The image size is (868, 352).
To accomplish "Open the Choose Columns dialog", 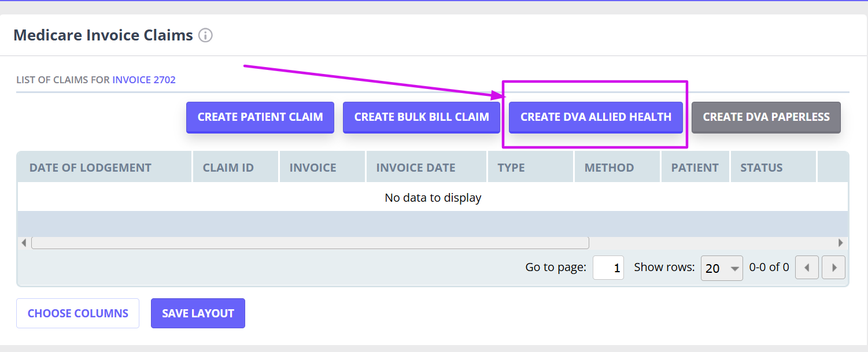I will click(77, 313).
